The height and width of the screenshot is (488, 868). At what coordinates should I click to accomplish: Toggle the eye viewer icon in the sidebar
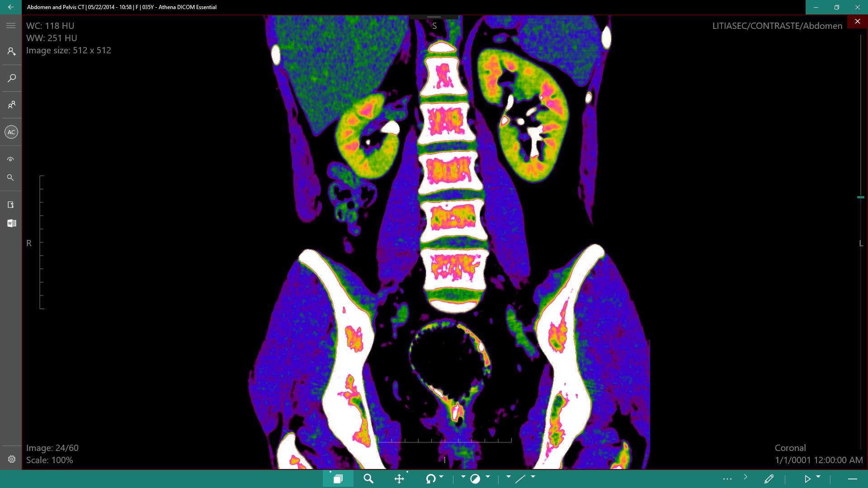coord(11,159)
